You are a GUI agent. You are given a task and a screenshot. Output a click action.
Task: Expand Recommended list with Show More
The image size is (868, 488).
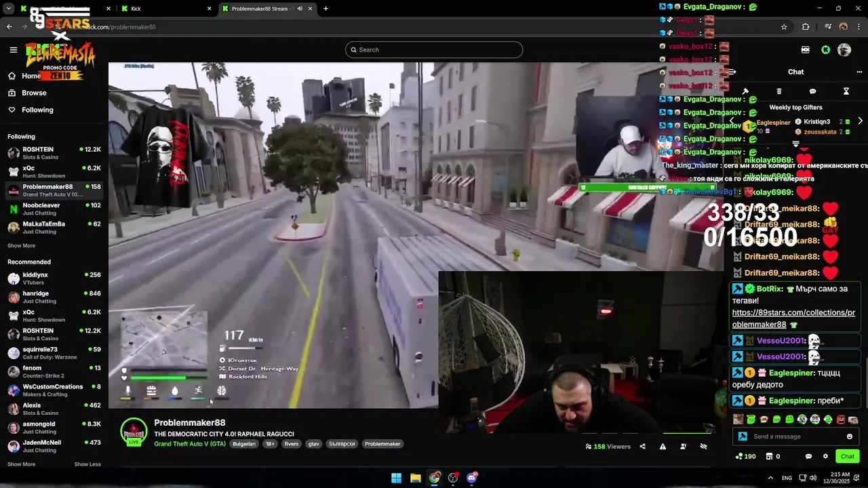click(21, 464)
